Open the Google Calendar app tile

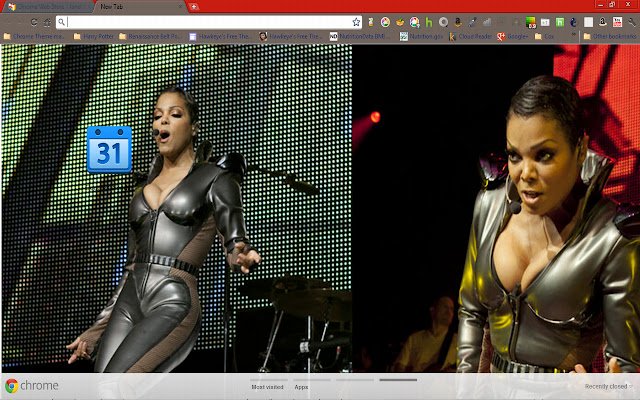tap(109, 149)
